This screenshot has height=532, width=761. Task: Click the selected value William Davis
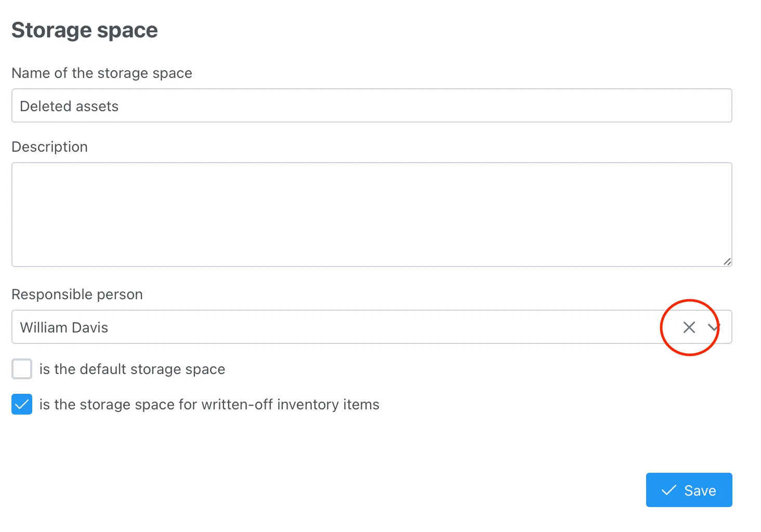(x=64, y=327)
